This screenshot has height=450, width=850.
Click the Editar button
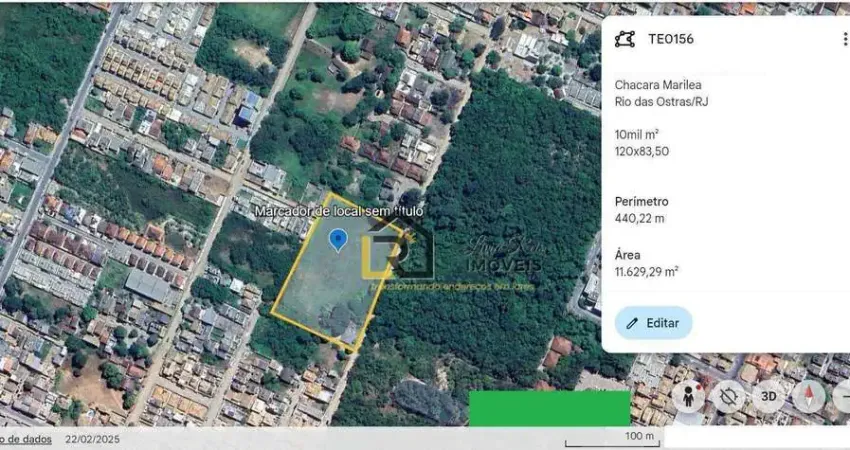point(653,323)
